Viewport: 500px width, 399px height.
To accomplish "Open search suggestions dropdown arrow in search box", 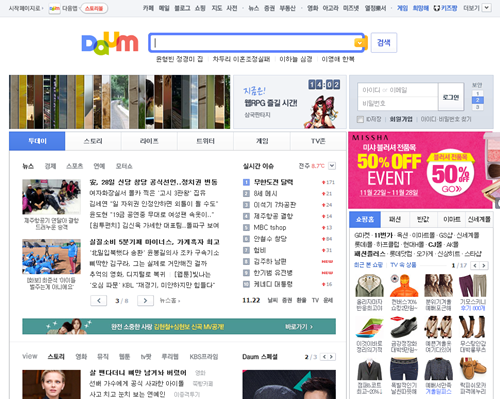I will tap(359, 43).
